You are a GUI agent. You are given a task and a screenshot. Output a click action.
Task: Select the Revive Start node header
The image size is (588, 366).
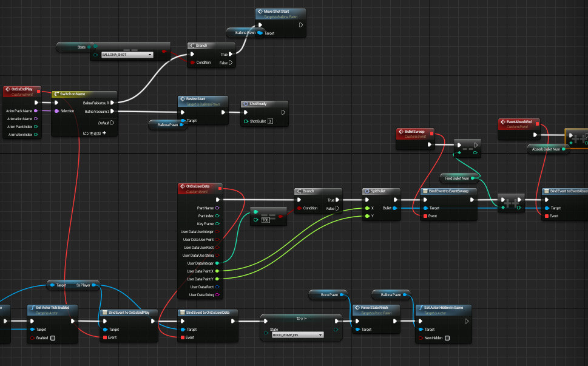tap(203, 101)
